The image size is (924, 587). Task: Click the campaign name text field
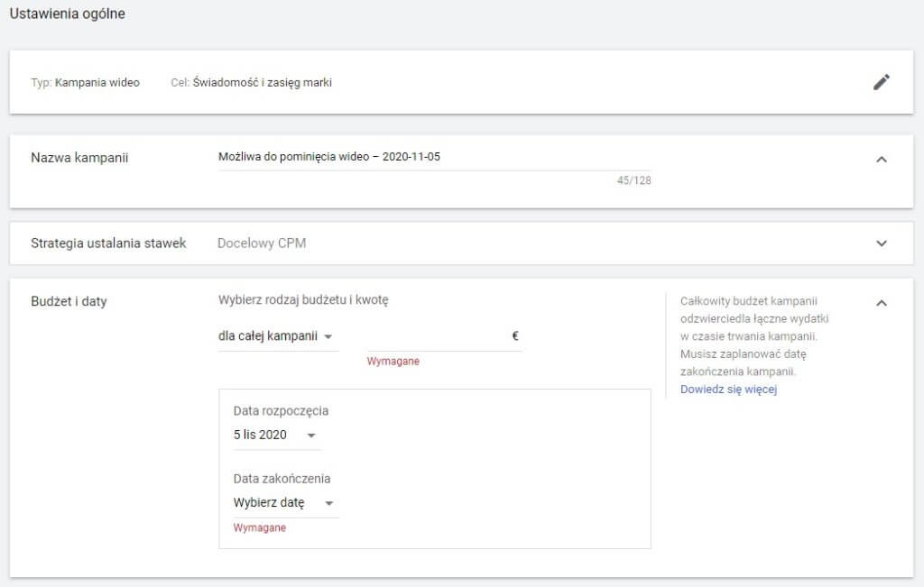(x=433, y=157)
